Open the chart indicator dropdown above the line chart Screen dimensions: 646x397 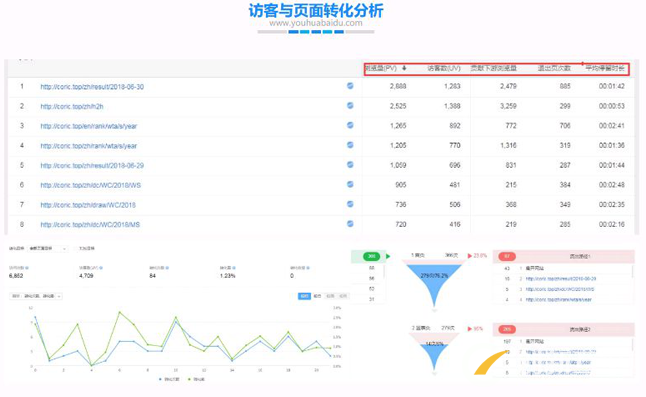36,296
